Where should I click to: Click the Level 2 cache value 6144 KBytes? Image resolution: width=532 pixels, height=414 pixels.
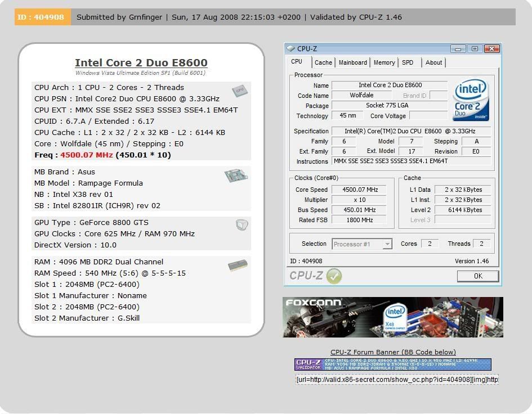pyautogui.click(x=463, y=210)
